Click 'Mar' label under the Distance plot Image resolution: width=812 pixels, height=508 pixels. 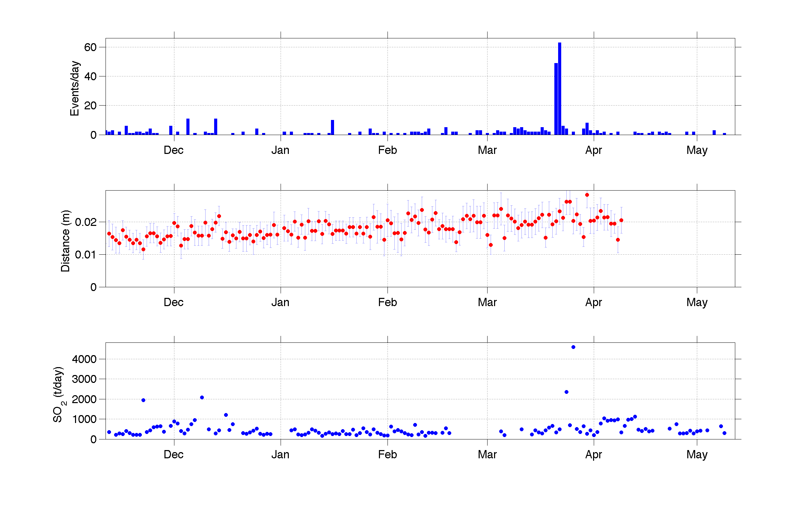(x=487, y=302)
